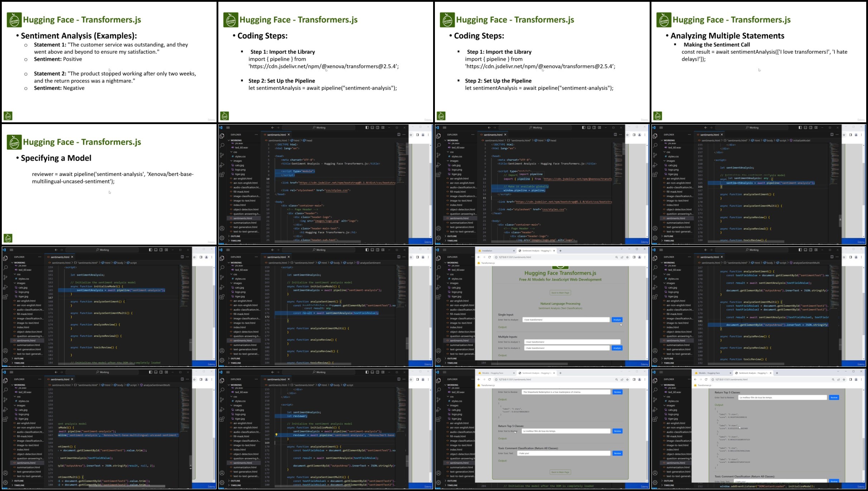This screenshot has width=868, height=491.
Task: Open a new tab in the Installation-tab browser
Action: (560, 251)
